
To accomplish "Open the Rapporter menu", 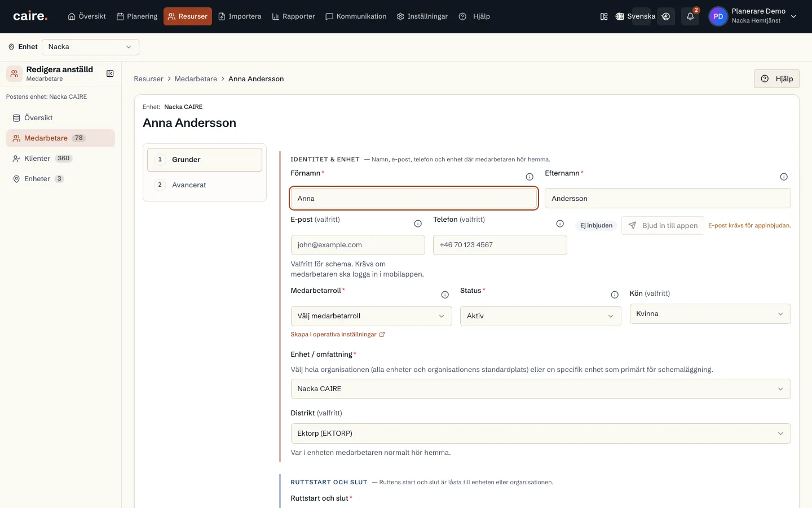I will [x=293, y=16].
